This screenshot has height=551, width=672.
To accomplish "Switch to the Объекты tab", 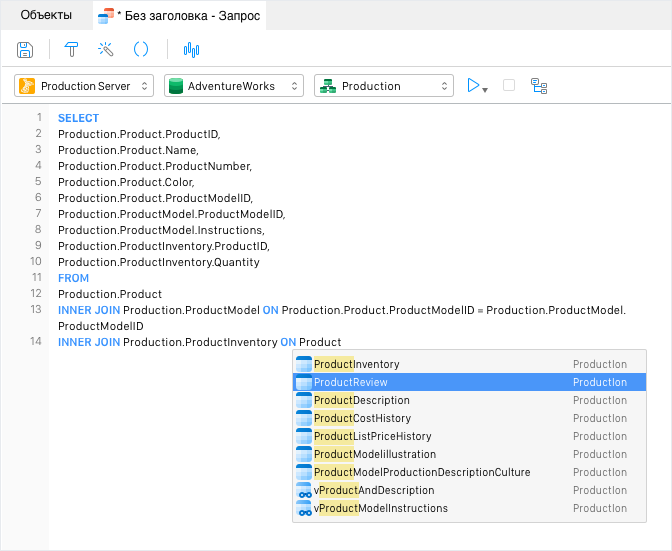I will point(46,15).
